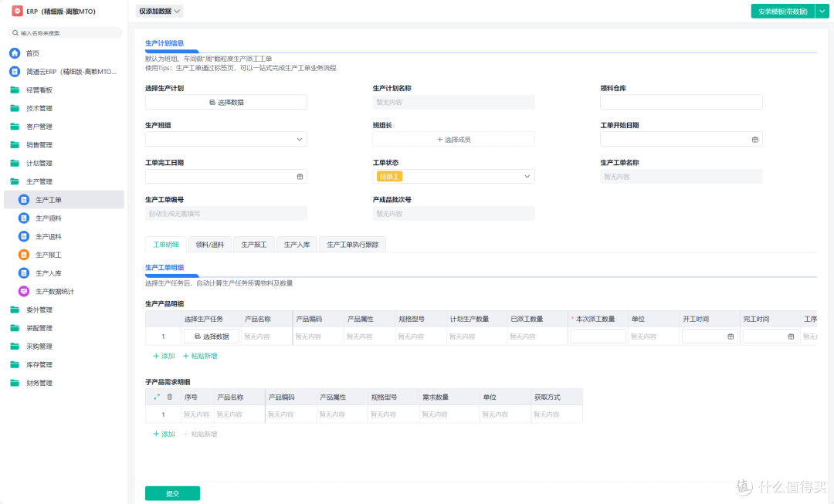Switch to the 领料/退料 tab
The width and height of the screenshot is (834, 504).
click(209, 245)
